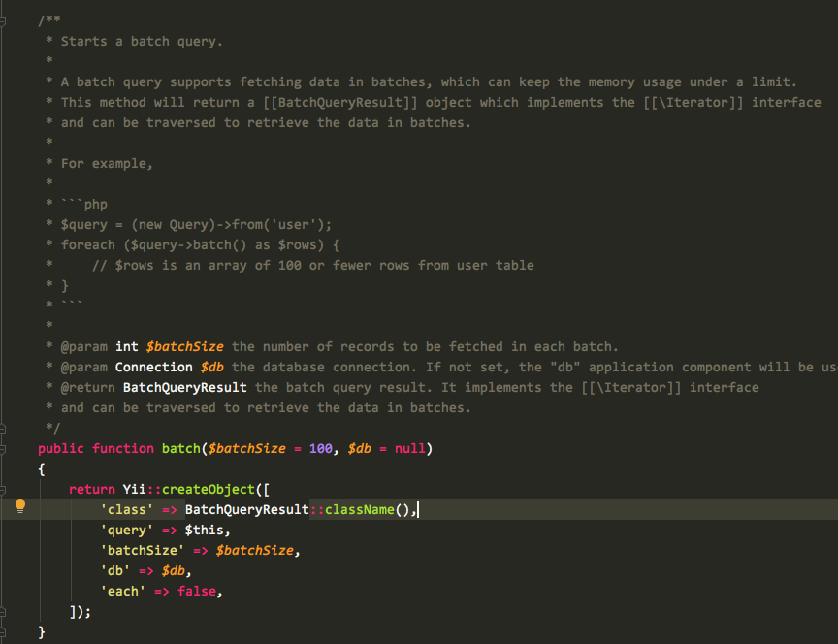Click '$batchSize' value after the 'batchSize' key

coord(255,551)
